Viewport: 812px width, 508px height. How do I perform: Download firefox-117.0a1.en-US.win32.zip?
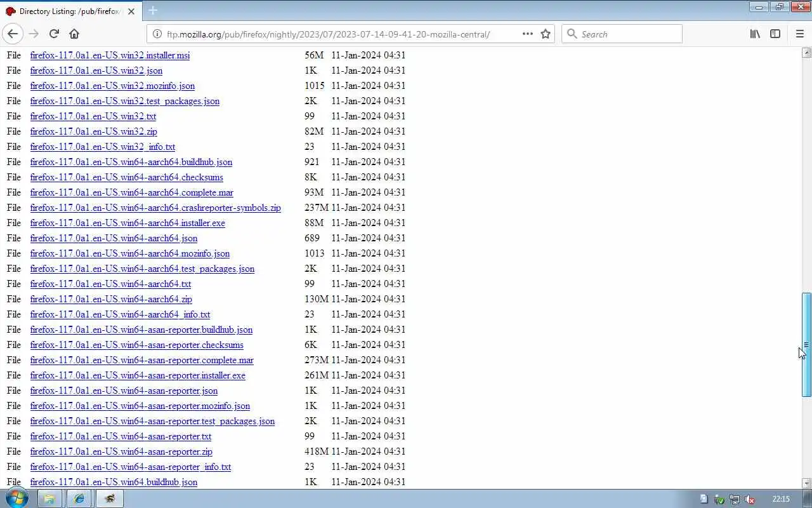[94, 131]
